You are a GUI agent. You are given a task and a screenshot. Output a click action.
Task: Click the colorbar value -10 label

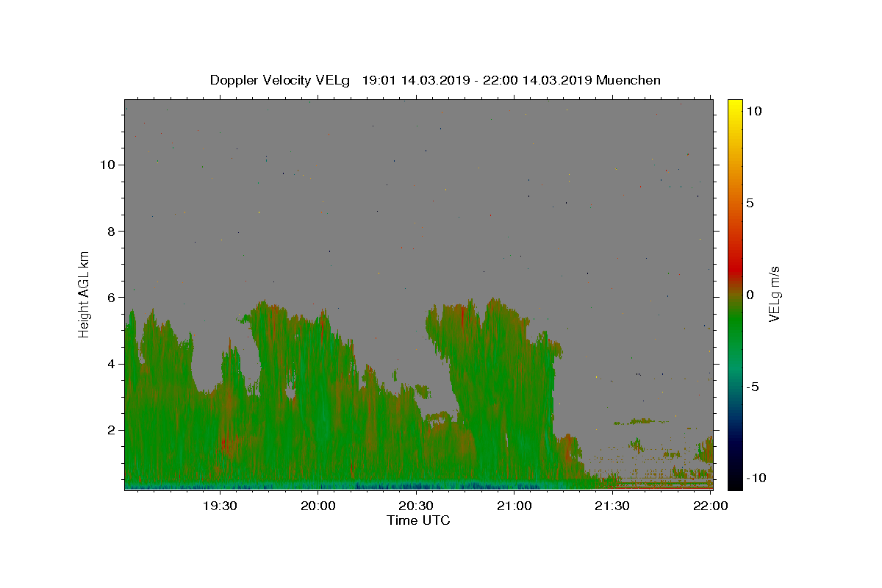point(756,478)
